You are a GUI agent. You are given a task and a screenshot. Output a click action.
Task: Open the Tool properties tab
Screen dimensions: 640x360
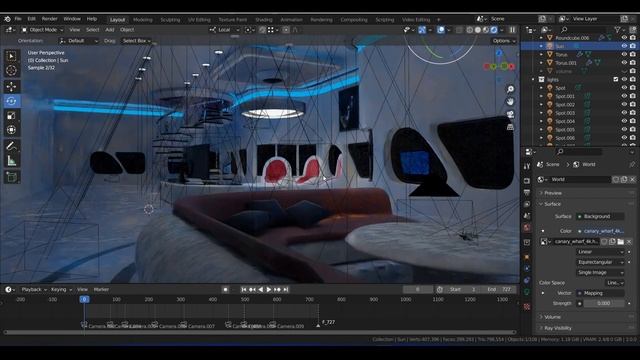click(527, 166)
